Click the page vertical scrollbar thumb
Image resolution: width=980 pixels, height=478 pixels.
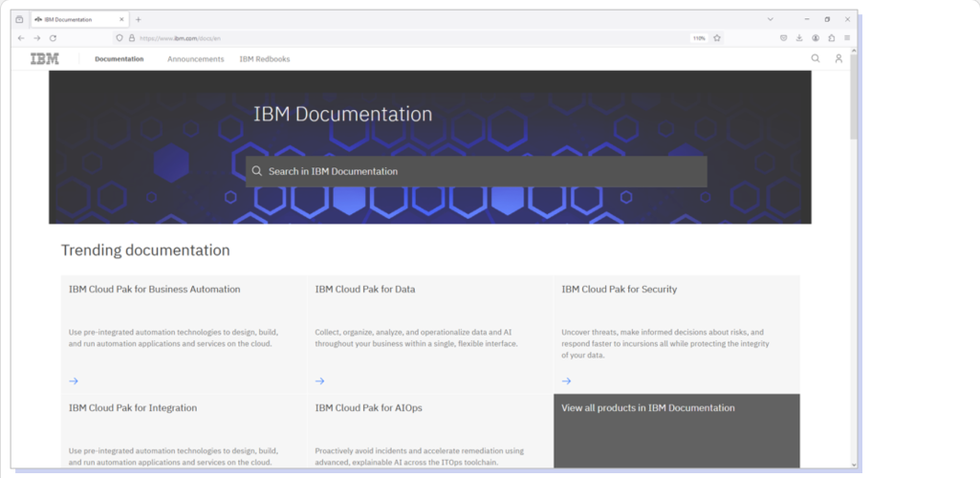[x=854, y=97]
